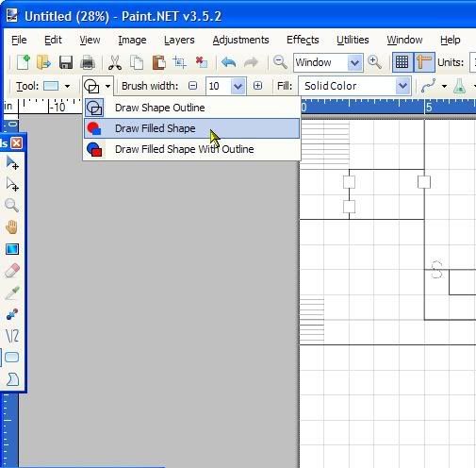476x468 pixels.
Task: Open the File menu
Action: (x=19, y=40)
